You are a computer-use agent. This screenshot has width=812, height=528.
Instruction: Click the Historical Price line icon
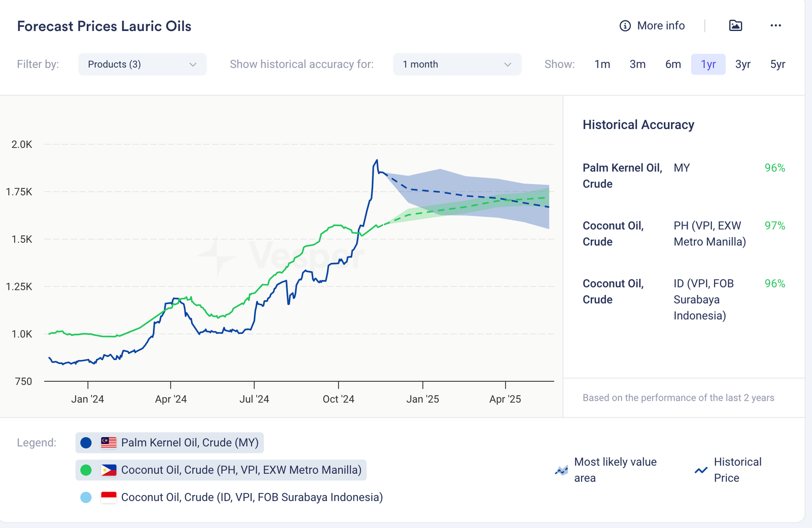pyautogui.click(x=701, y=470)
